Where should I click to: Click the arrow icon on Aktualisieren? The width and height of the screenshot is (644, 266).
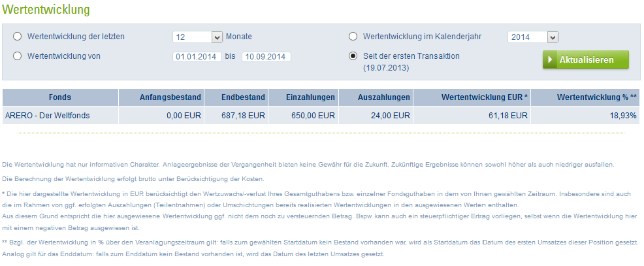[x=551, y=60]
